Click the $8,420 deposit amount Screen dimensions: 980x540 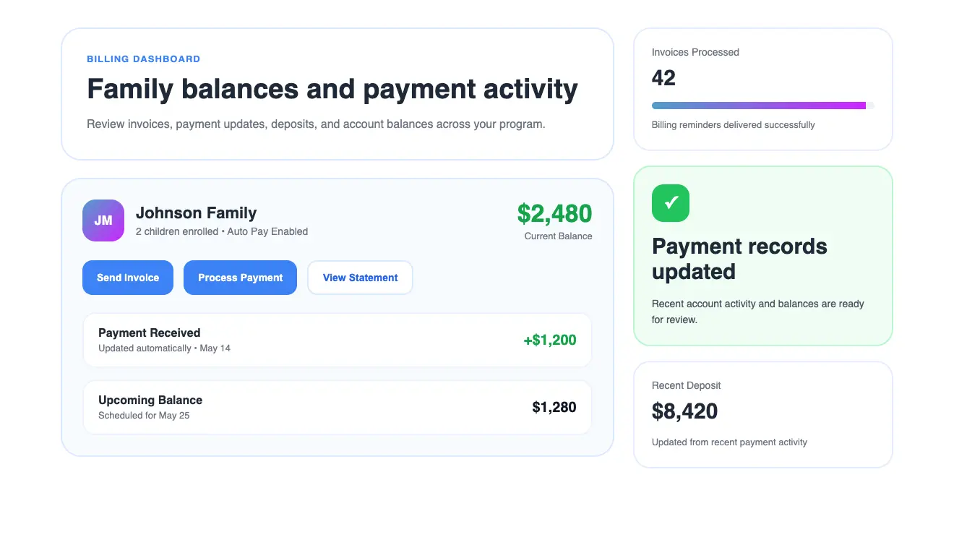tap(684, 411)
